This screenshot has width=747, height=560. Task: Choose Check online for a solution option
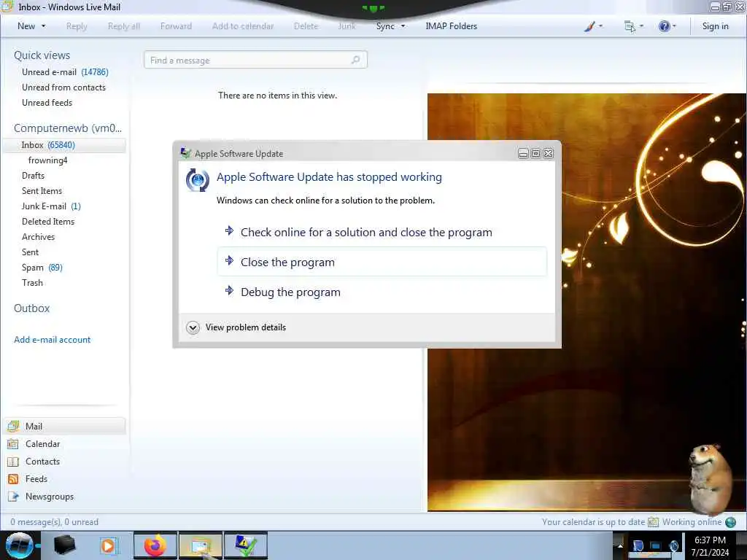[x=382, y=232]
